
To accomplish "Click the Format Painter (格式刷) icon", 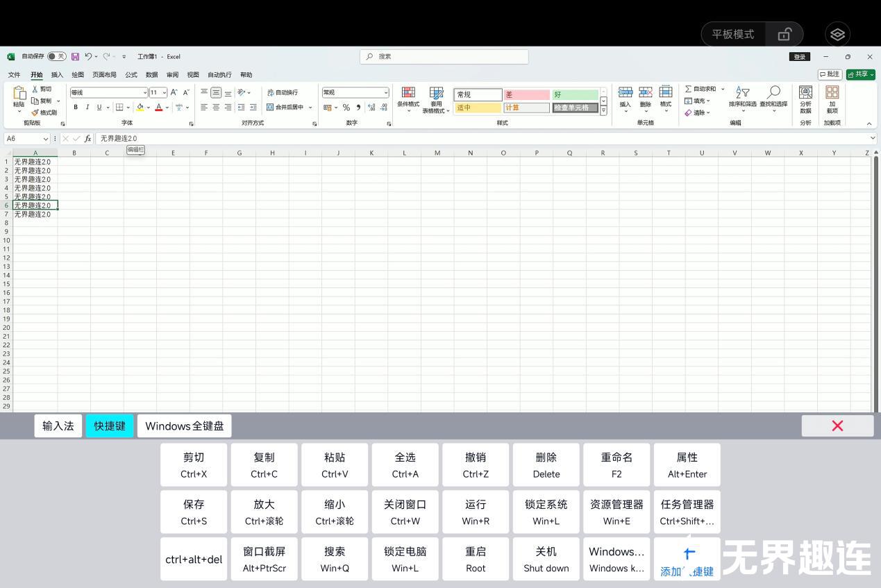I will click(35, 112).
